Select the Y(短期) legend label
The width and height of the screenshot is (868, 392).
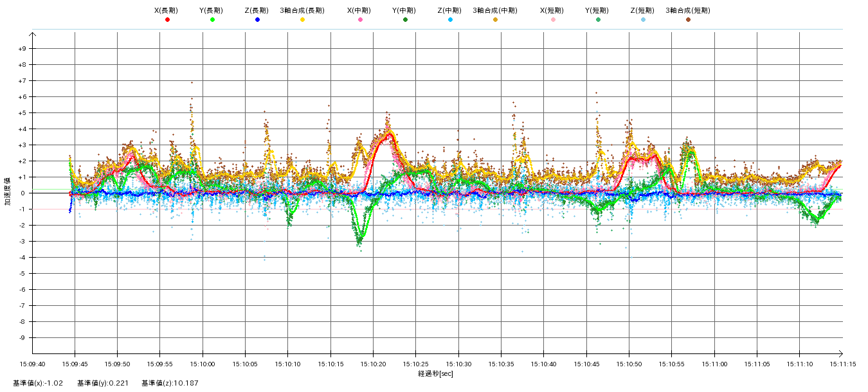(x=597, y=10)
